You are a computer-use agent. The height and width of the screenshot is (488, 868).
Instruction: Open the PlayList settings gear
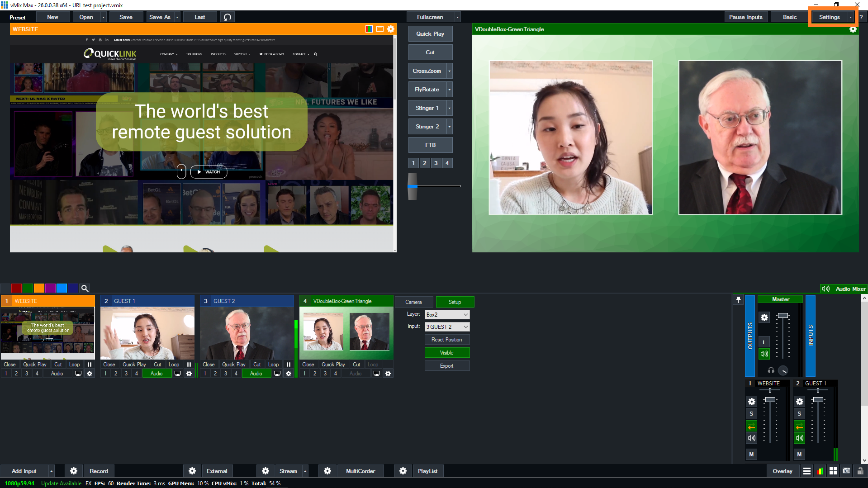(403, 471)
